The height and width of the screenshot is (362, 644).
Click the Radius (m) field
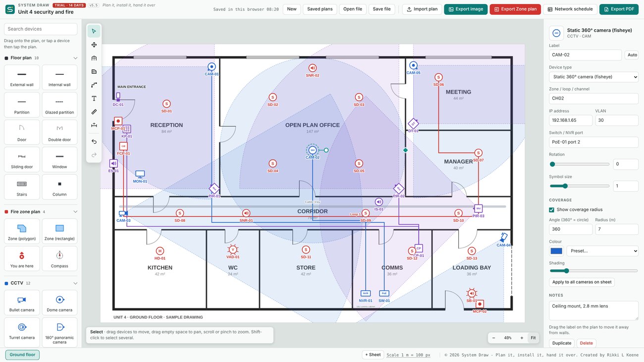(x=617, y=229)
